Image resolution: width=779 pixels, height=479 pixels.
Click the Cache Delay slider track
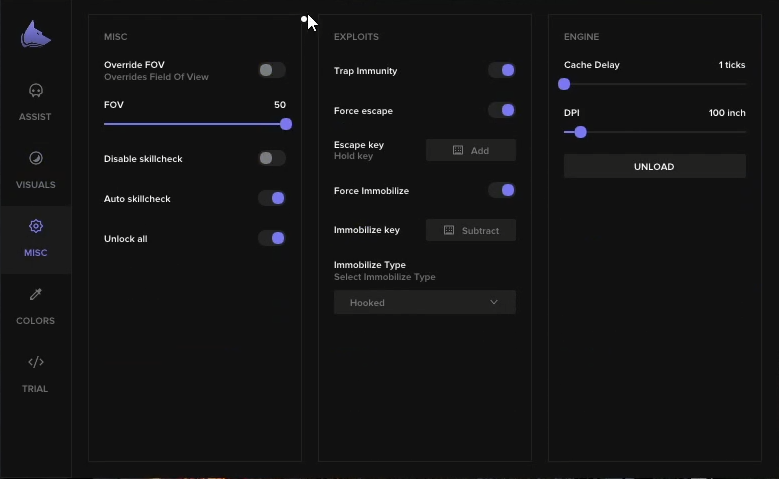coord(655,84)
